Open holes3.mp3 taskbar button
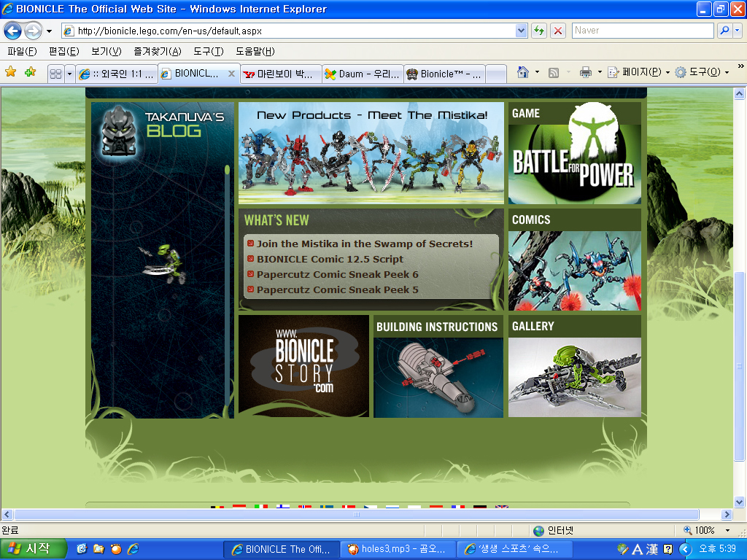 pyautogui.click(x=398, y=549)
